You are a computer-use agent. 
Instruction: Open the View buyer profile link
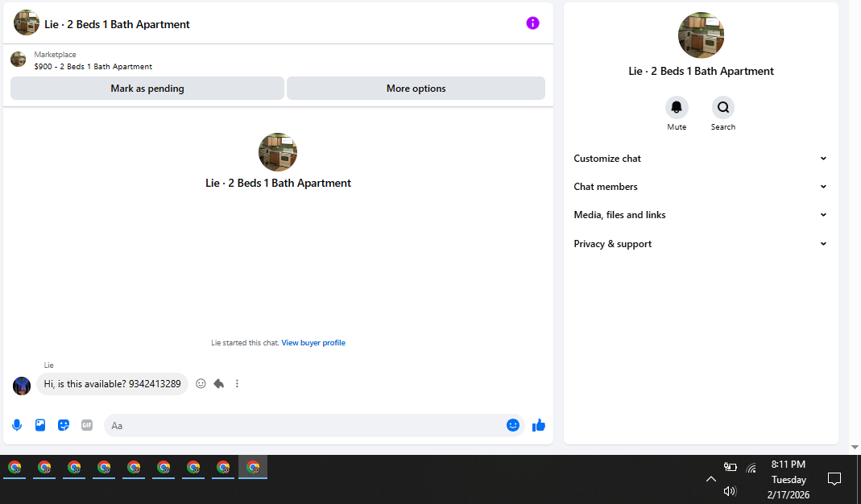click(313, 343)
